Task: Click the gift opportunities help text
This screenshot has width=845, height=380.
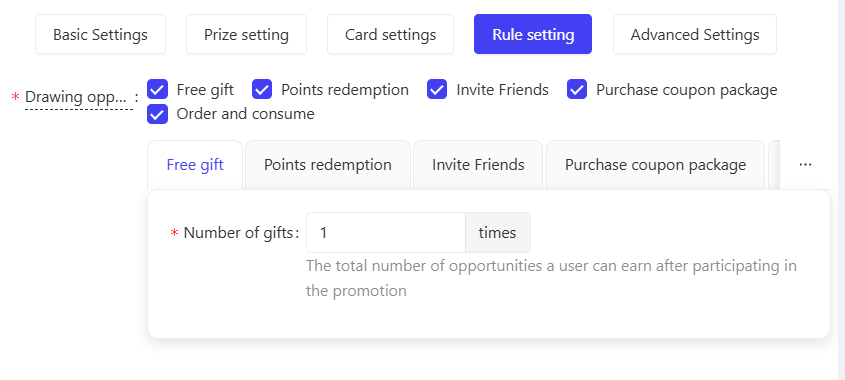Action: click(551, 278)
